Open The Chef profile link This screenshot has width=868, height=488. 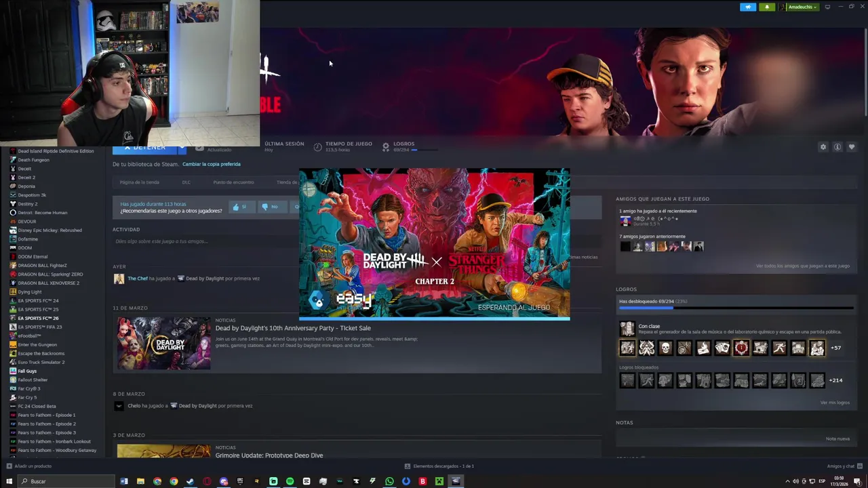[x=138, y=279]
